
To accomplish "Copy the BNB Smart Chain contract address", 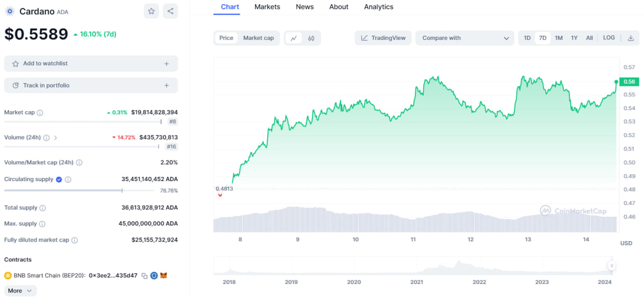I will (x=145, y=276).
